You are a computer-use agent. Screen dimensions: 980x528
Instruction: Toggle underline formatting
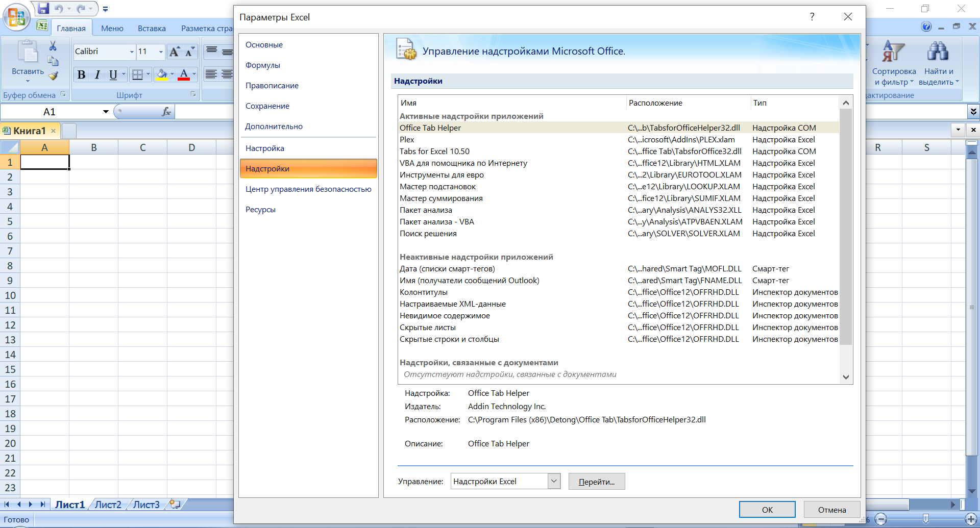pyautogui.click(x=113, y=75)
